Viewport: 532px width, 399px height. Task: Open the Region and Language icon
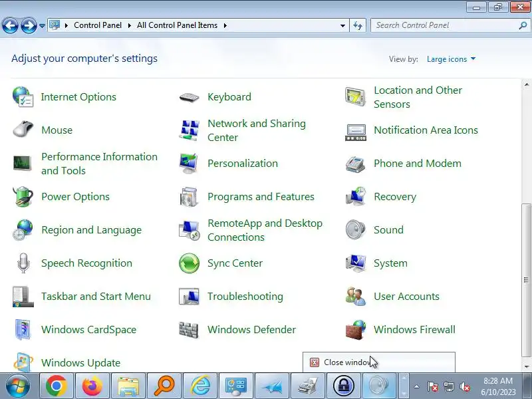[x=23, y=229]
